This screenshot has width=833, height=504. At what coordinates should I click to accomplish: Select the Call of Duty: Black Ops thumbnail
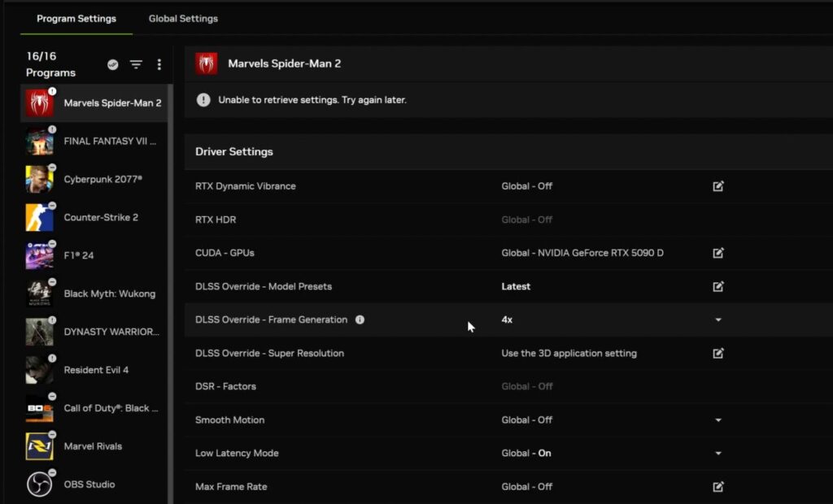[39, 408]
